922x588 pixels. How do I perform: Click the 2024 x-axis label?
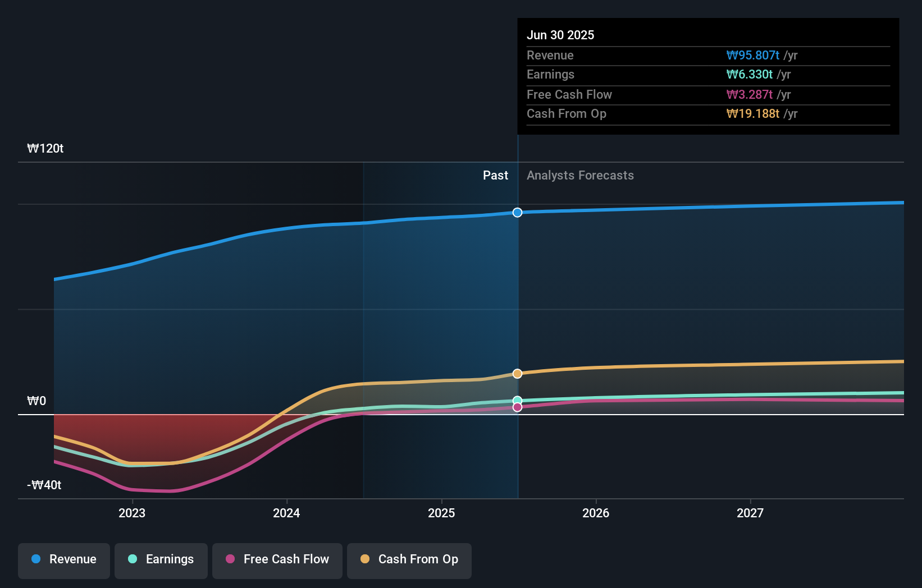[286, 513]
